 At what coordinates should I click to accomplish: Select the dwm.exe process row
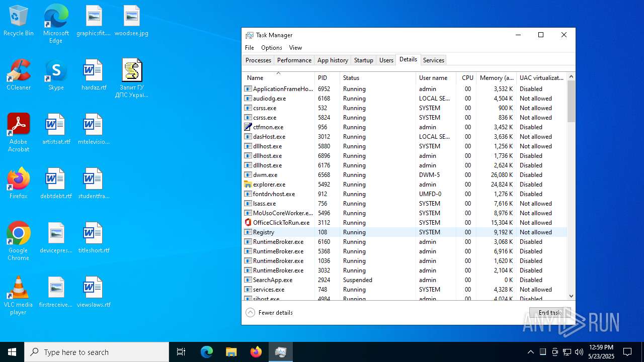[x=405, y=175]
